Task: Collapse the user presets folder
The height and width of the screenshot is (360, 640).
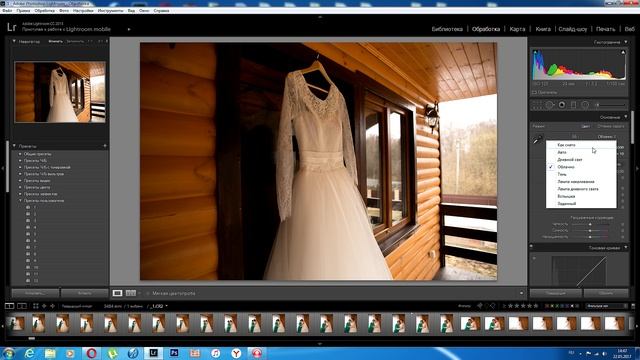Action: (x=20, y=201)
